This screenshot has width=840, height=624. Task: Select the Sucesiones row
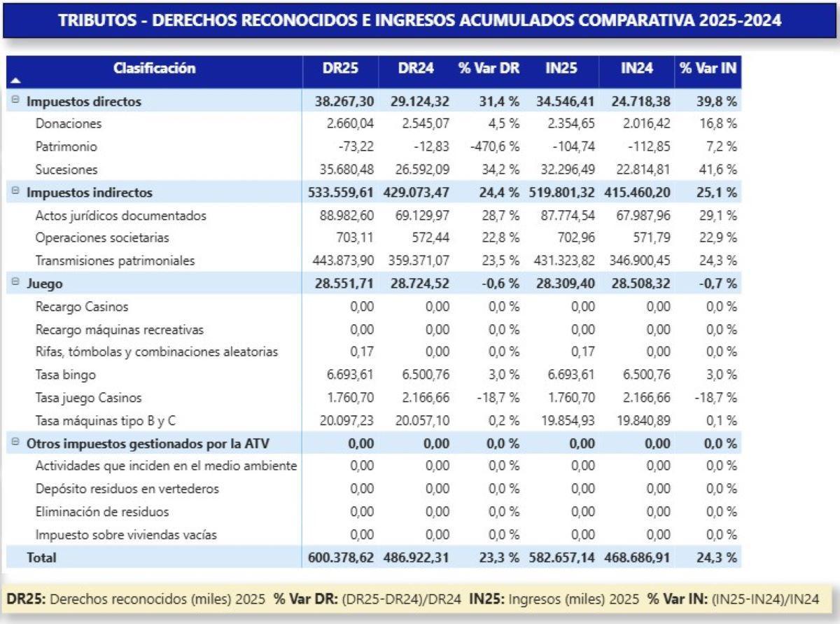[66, 169]
